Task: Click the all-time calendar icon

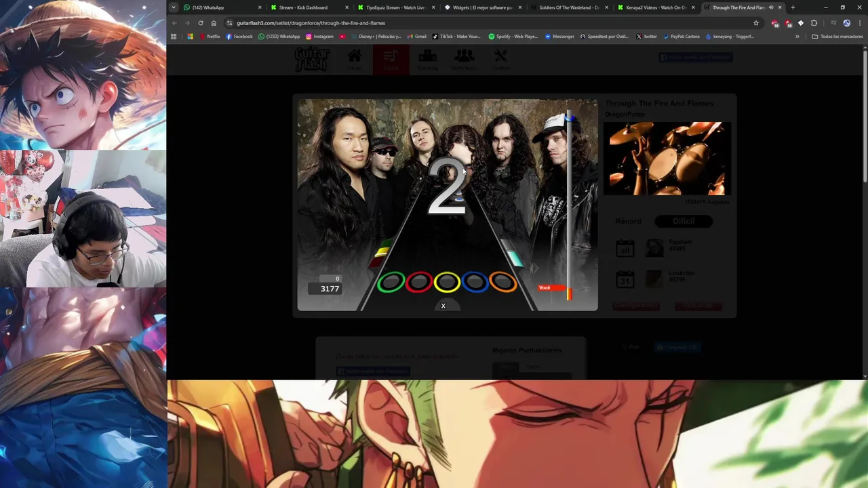Action: (x=625, y=248)
